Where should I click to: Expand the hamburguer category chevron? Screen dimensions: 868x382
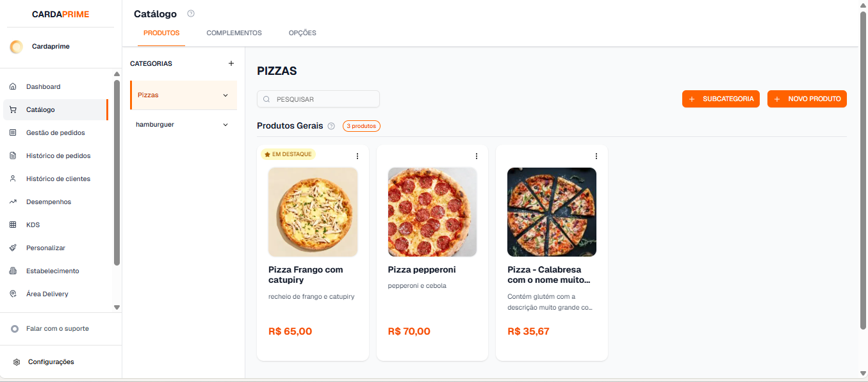[225, 124]
